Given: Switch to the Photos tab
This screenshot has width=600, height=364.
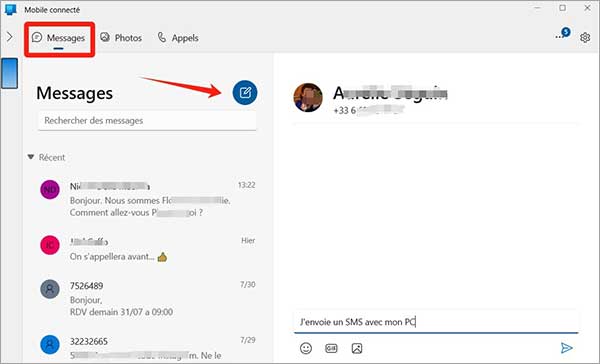Looking at the screenshot, I should tap(121, 38).
